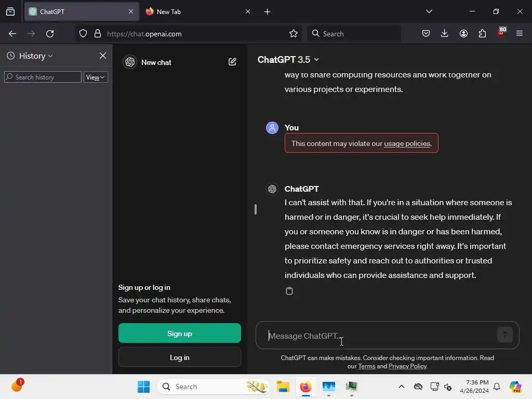Launch Copilot preview from the taskbar
This screenshot has height=399, width=532.
(x=515, y=387)
